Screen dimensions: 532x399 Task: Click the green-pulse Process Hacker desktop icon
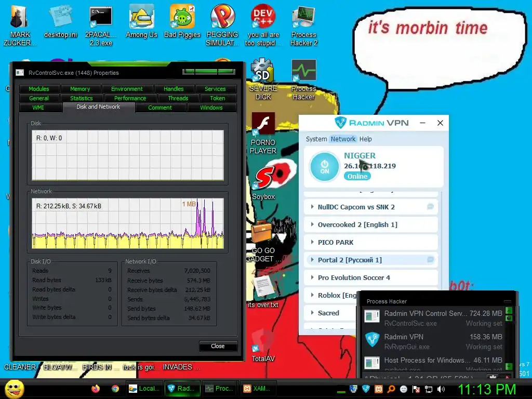[303, 79]
